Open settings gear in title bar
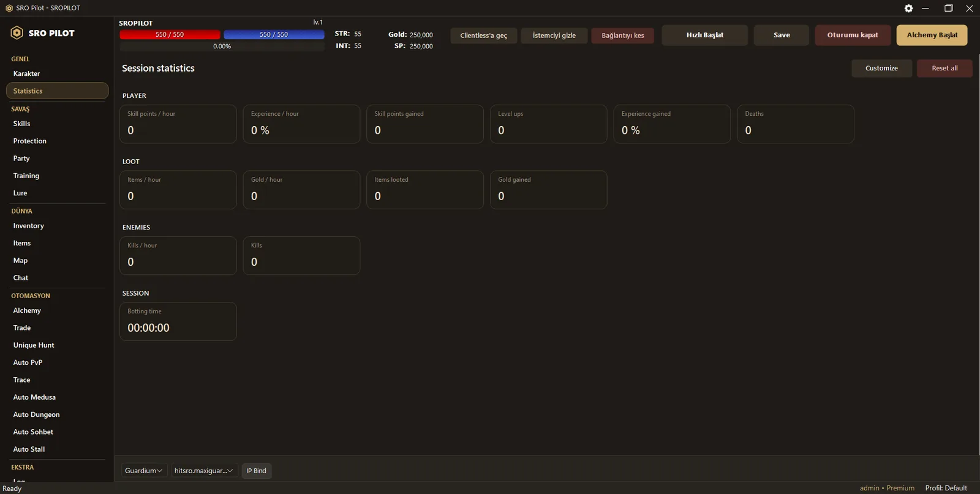The image size is (980, 494). (908, 8)
